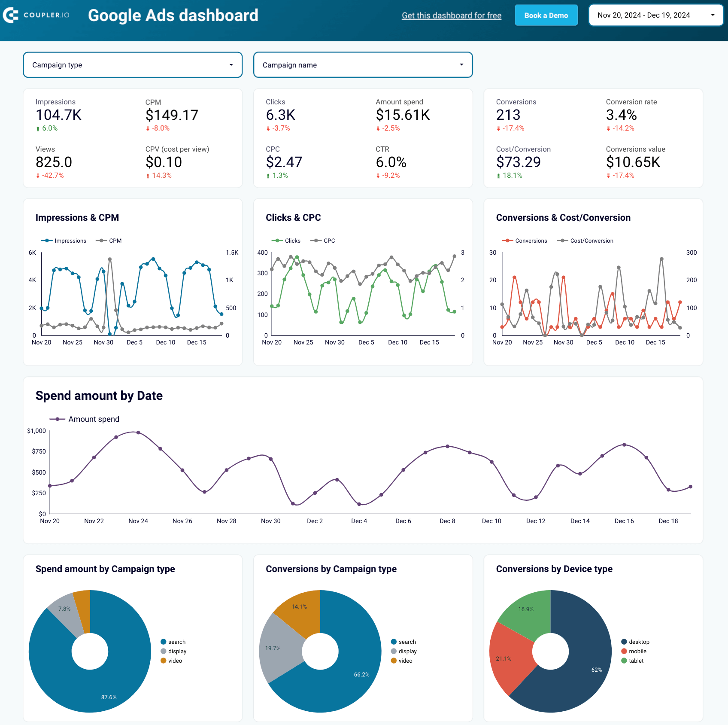Click the Amount spend $15.61K value

click(x=403, y=115)
